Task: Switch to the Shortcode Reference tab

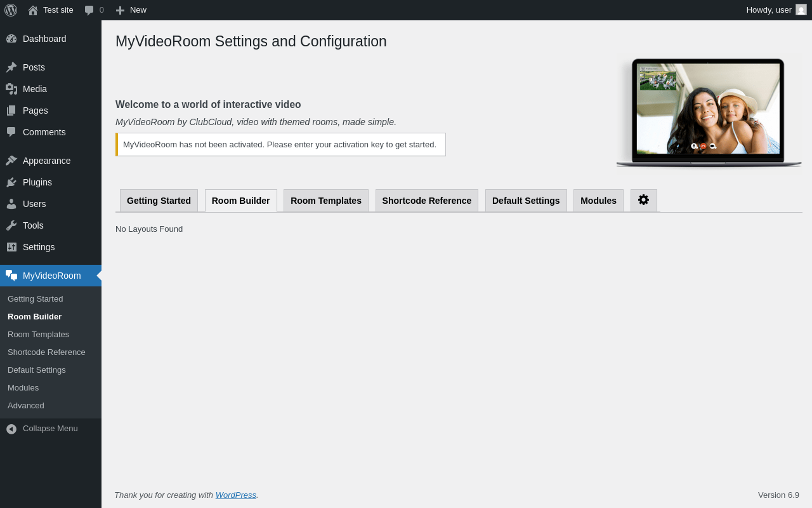Action: click(426, 201)
